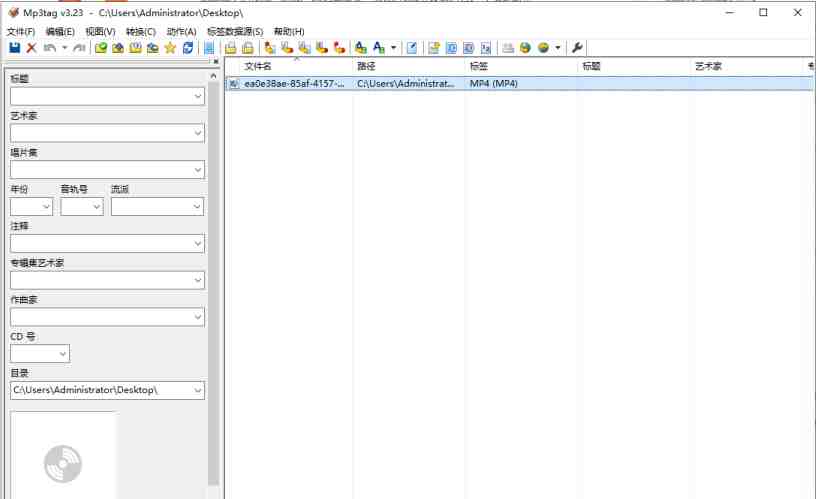The image size is (816, 499).
Task: Close the tag panel with small x
Action: (214, 62)
